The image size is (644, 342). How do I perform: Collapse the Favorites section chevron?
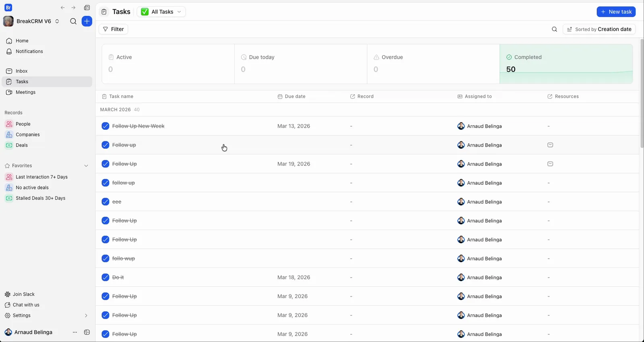(86, 166)
